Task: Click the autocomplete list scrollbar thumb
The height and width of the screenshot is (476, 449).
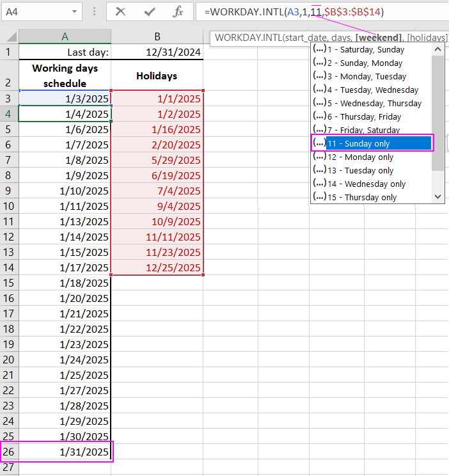Action: coord(437,113)
